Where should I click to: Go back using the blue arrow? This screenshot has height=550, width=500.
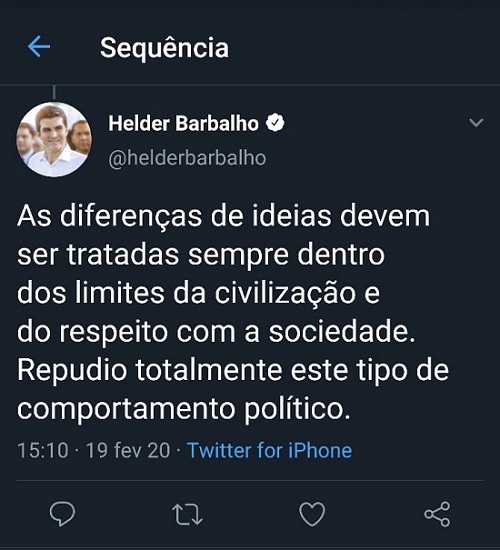point(39,46)
